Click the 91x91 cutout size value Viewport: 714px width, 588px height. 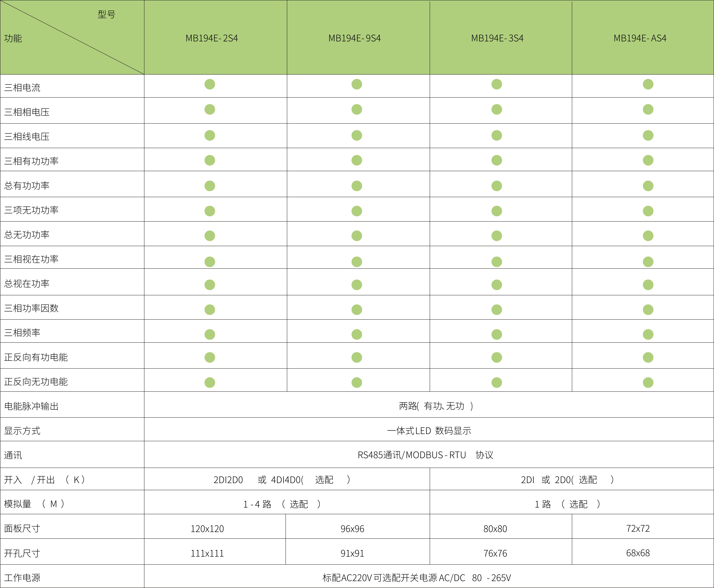(x=352, y=553)
